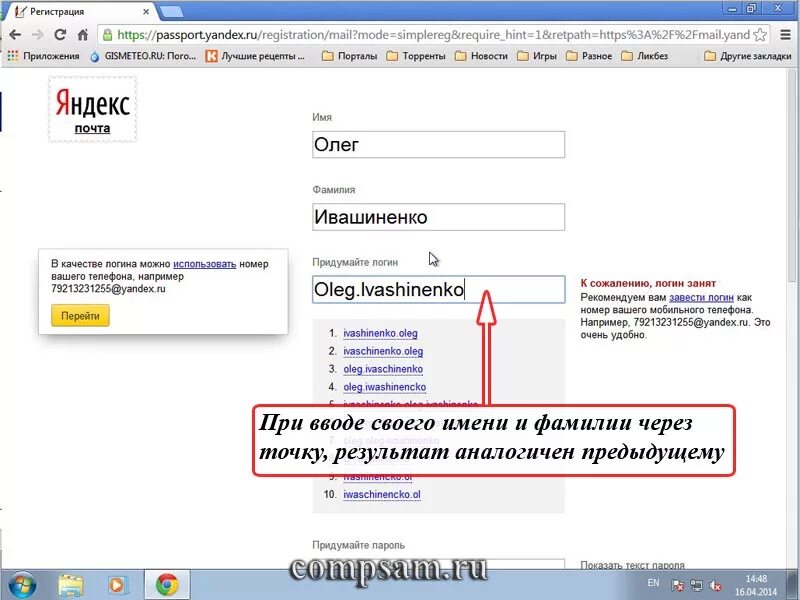This screenshot has width=800, height=600.
Task: Click the flag tray icon with red cross
Action: (x=678, y=585)
